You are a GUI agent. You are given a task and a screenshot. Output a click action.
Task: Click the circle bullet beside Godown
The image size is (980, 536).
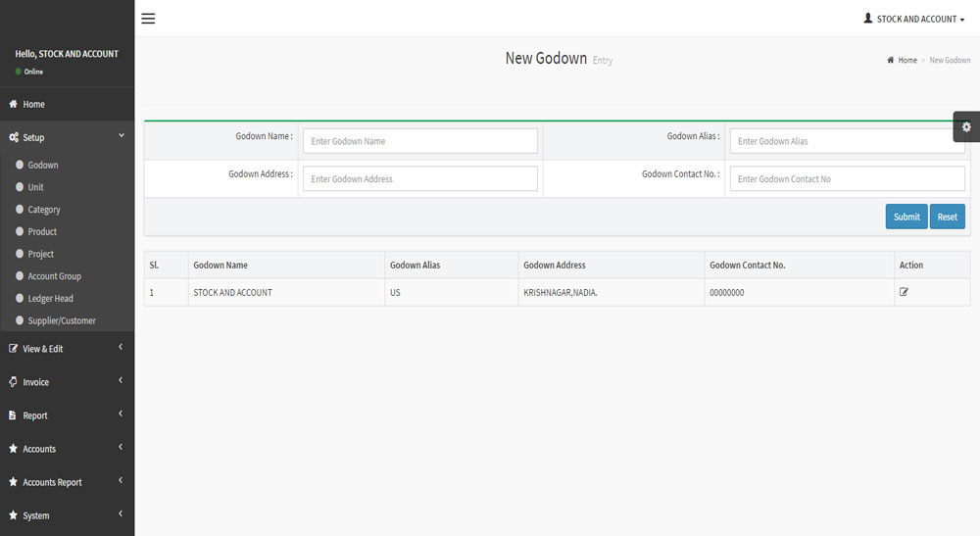[x=20, y=165]
